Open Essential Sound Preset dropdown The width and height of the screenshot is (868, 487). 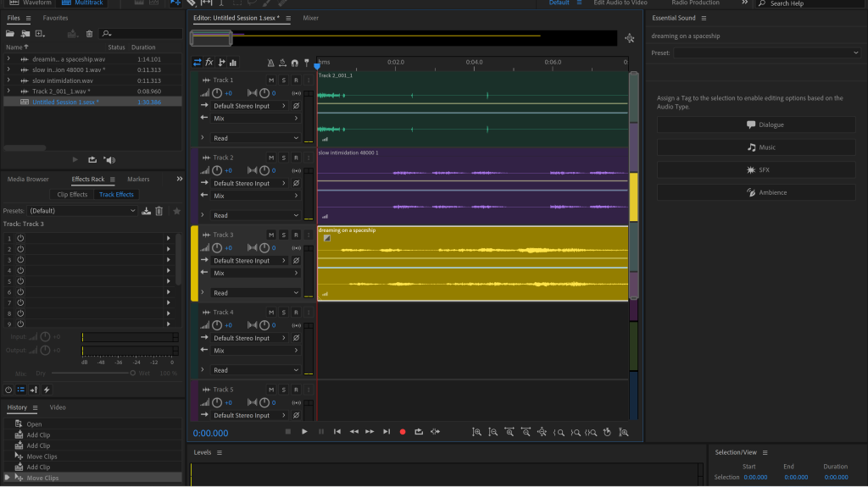[766, 53]
